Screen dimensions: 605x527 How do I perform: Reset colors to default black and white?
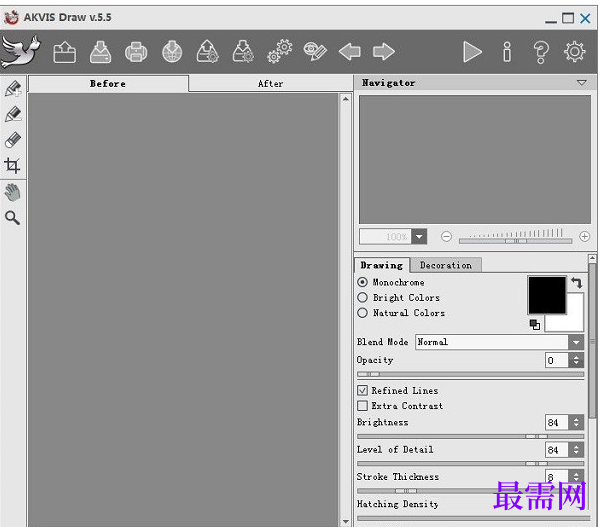535,325
